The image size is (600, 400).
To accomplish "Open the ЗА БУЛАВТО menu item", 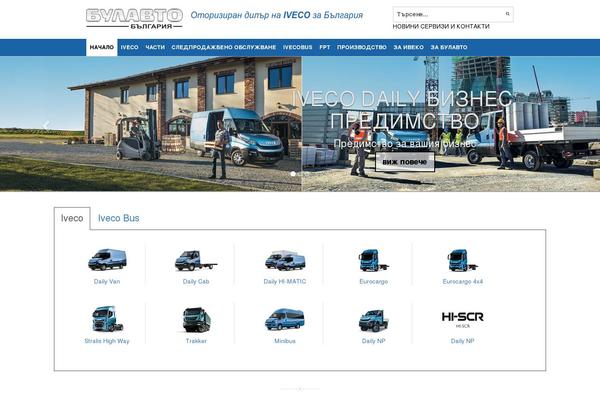I will pyautogui.click(x=449, y=47).
